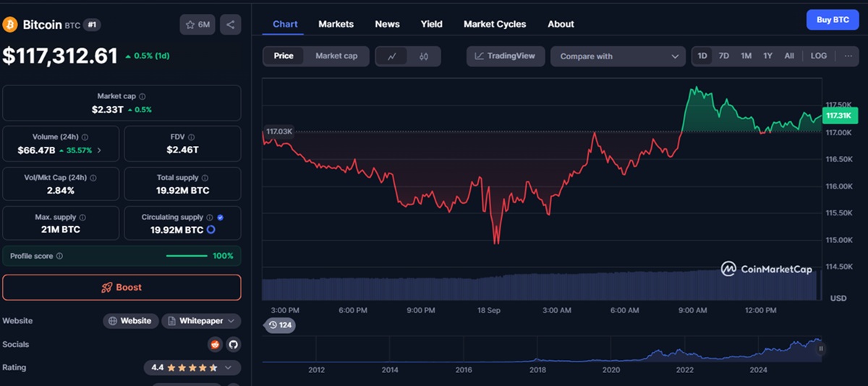
Task: Set chart range to 1Y
Action: (768, 56)
